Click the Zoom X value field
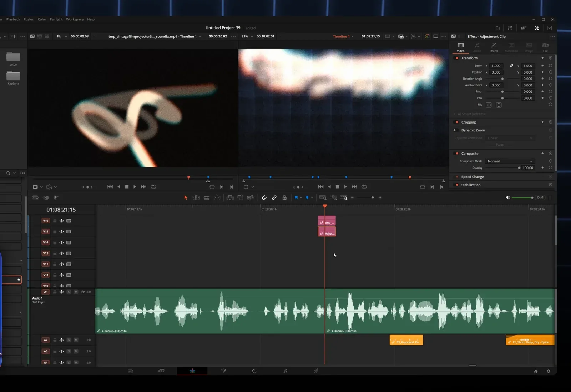 tap(496, 66)
